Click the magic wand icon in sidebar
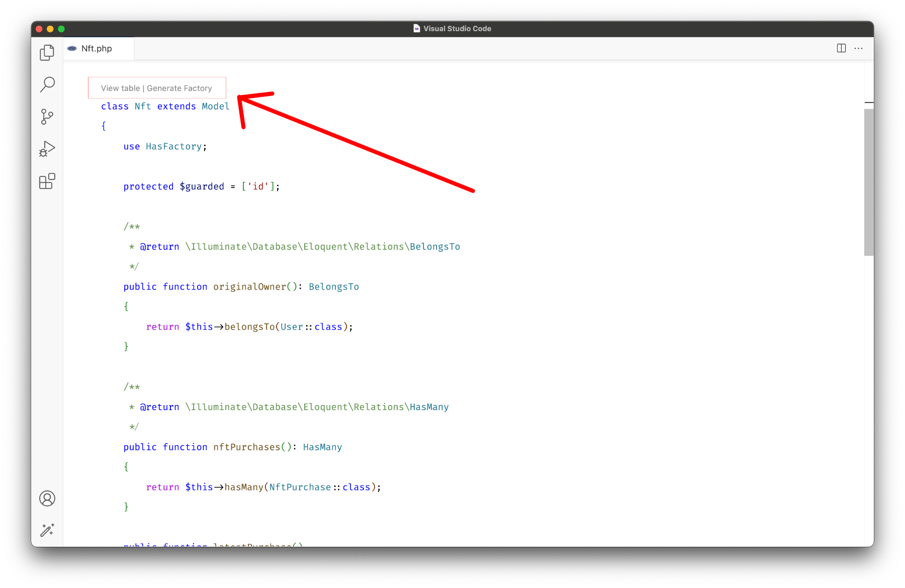Viewport: 905px width, 588px height. click(47, 530)
